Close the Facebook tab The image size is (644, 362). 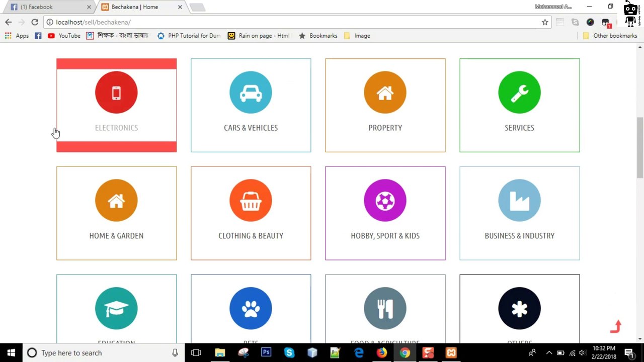tap(89, 7)
